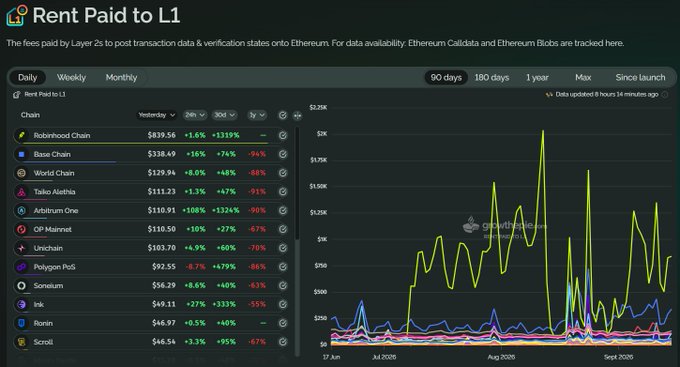Toggle all chains checkmark in table header
Image resolution: width=680 pixels, height=367 pixels.
[x=283, y=115]
